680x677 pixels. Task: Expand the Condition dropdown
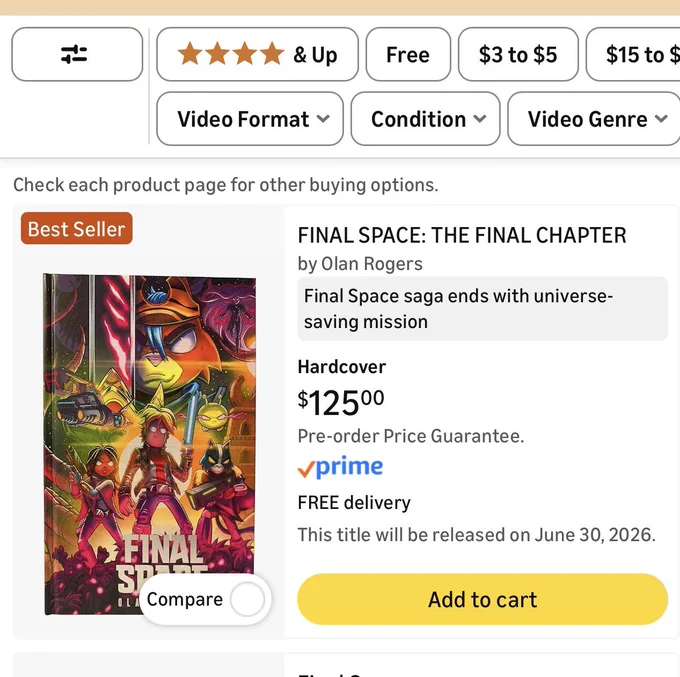(425, 118)
